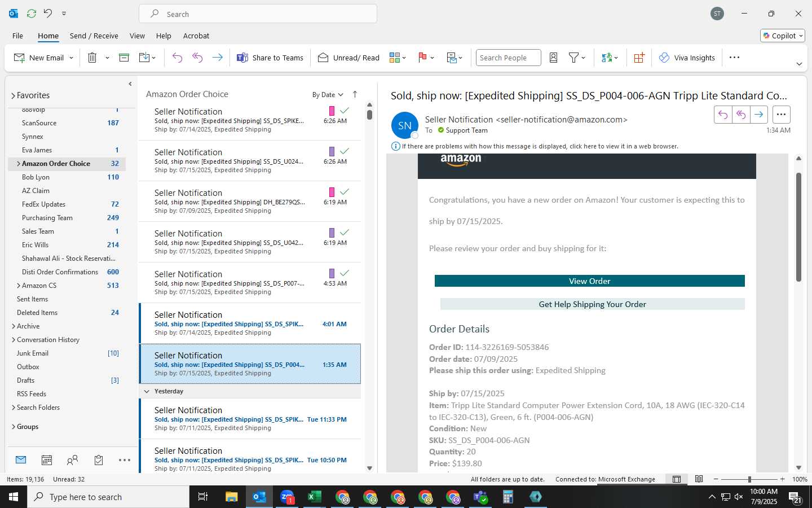The image size is (812, 508).
Task: Click the View Order button
Action: point(589,281)
